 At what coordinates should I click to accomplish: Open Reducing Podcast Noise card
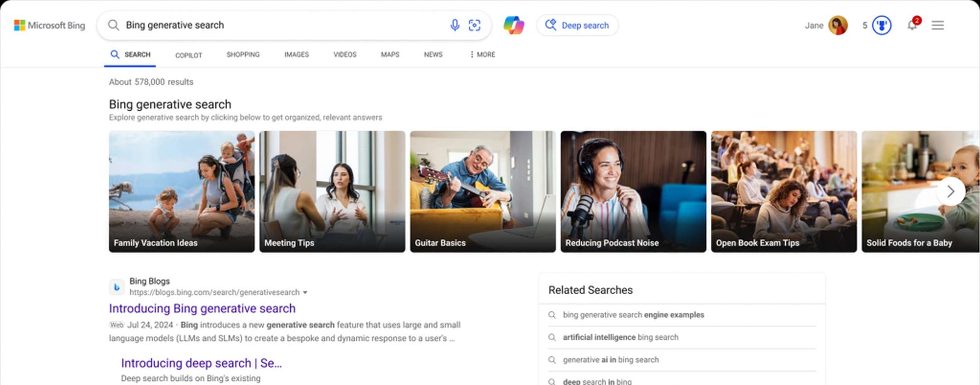pyautogui.click(x=633, y=192)
